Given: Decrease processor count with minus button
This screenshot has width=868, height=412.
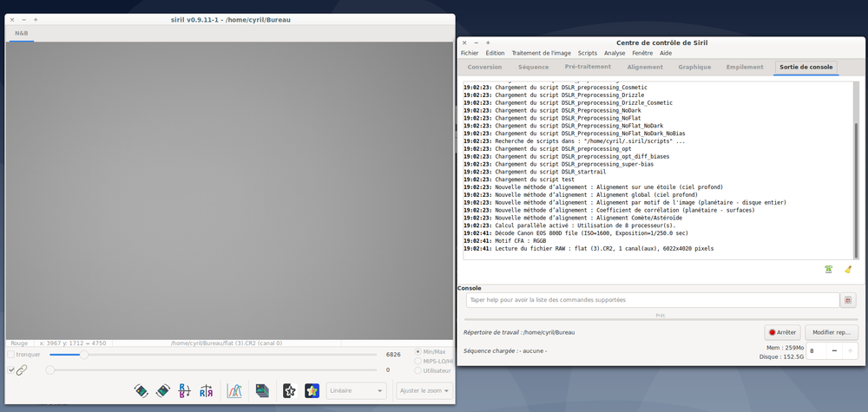Looking at the screenshot, I should click(834, 350).
